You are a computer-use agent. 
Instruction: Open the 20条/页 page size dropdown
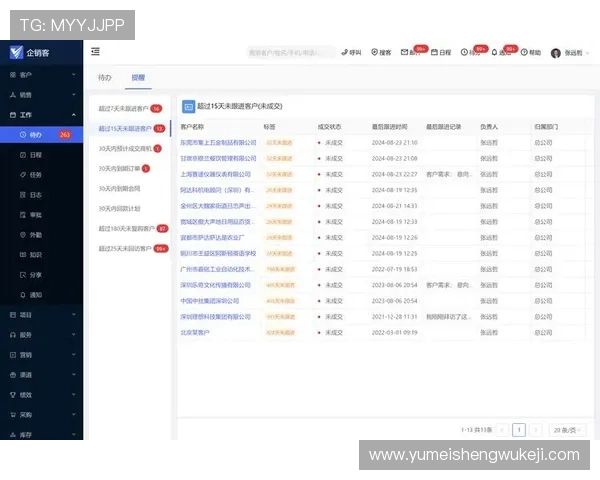click(x=567, y=430)
